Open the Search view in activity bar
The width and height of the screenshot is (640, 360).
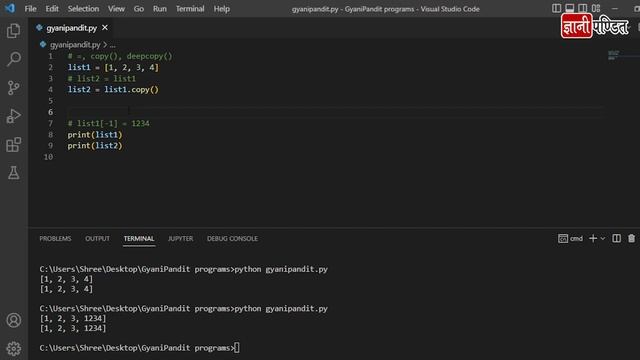[x=13, y=59]
